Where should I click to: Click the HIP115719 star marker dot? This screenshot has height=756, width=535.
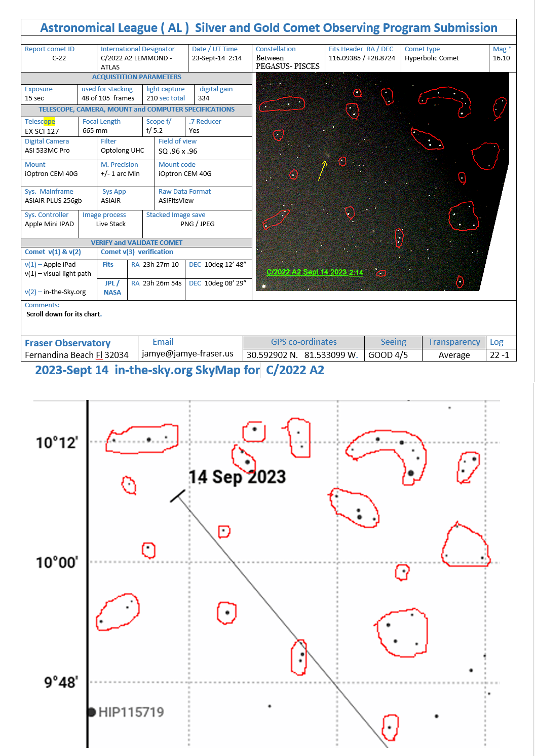tap(92, 712)
